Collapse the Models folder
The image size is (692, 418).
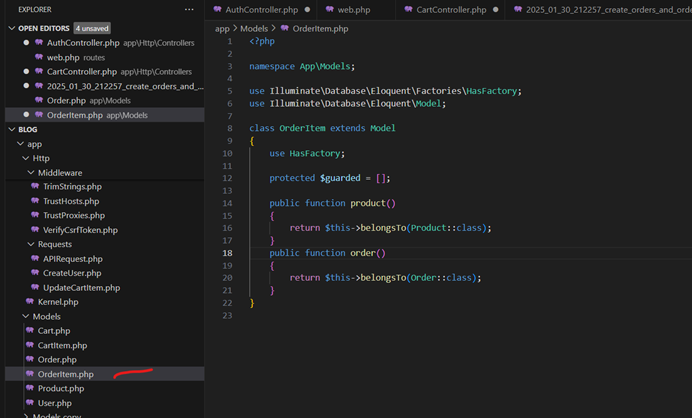[25, 316]
